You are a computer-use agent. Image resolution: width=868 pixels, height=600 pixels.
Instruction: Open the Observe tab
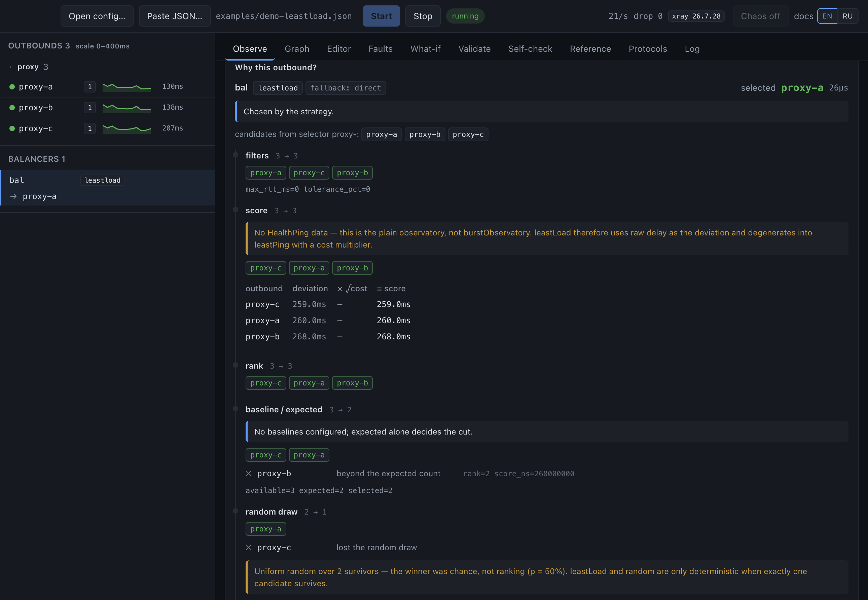click(250, 49)
